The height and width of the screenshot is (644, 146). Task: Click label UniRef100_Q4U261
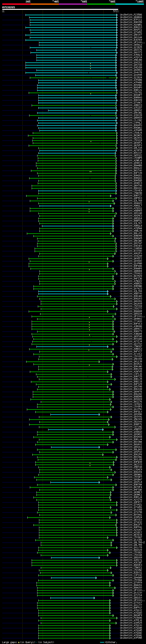coord(131,301)
